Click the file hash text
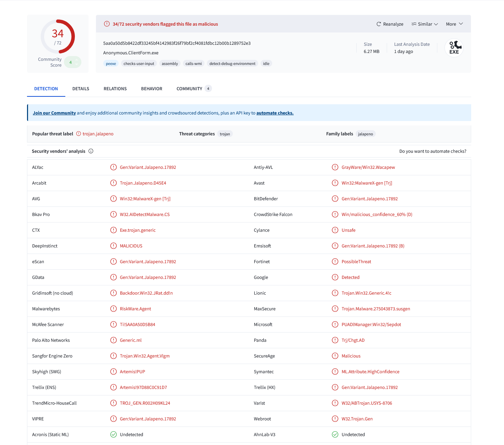 (x=177, y=43)
